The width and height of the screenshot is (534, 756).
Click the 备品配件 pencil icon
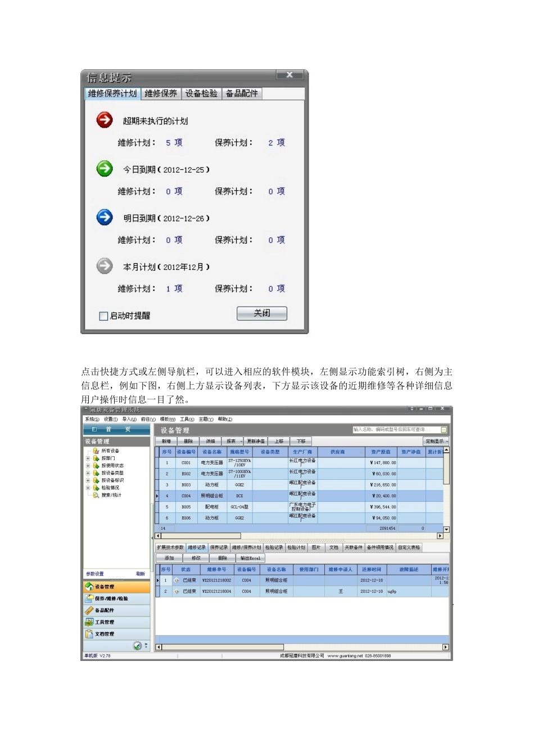[89, 610]
